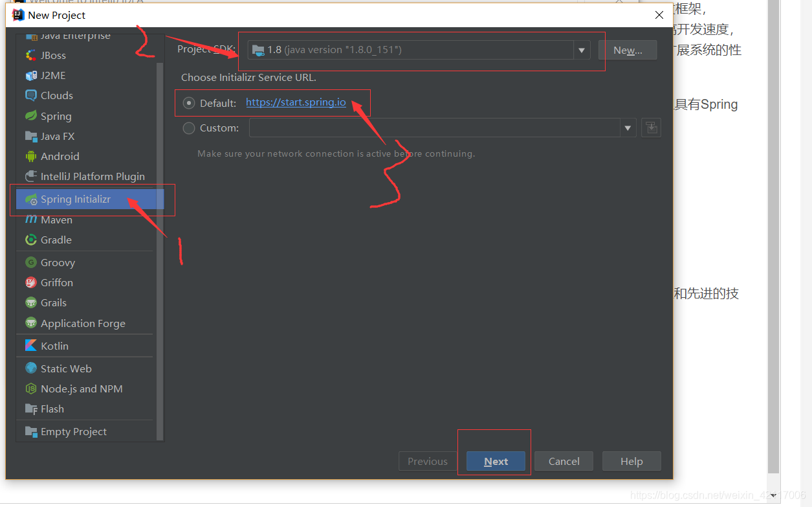
Task: Open the https://start.spring.io link
Action: [296, 102]
